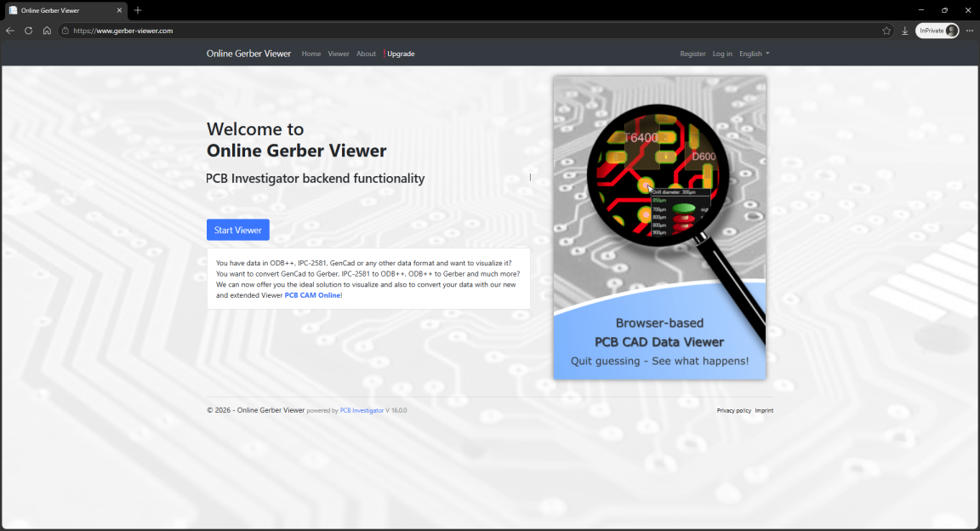Open the Log in link

[722, 54]
